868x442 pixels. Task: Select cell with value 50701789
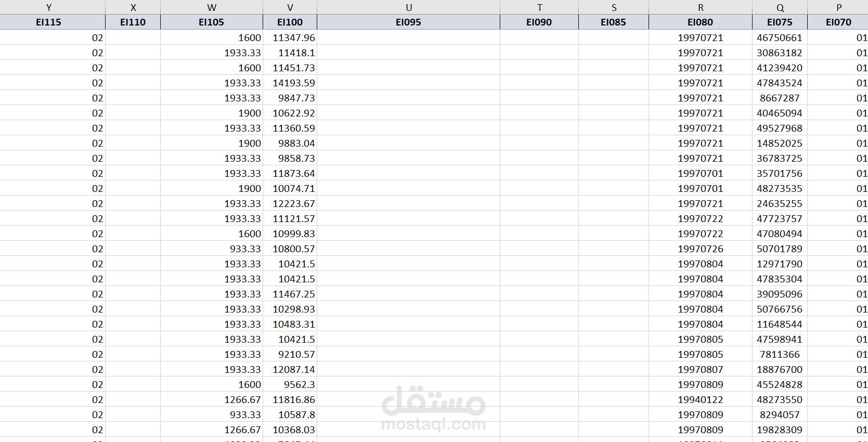[780, 249]
